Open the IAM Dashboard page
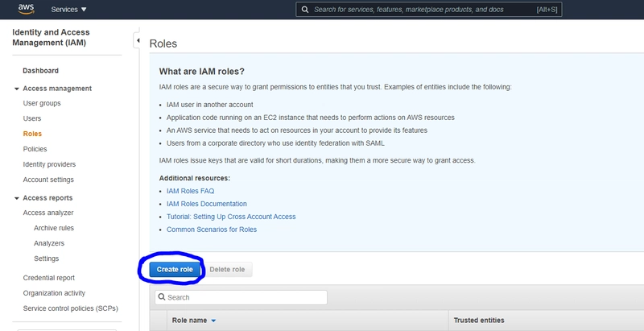Viewport: 644px width, 331px height. 40,71
